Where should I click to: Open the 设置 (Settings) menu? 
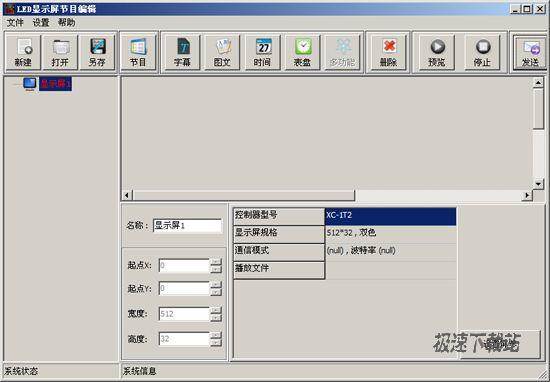[41, 23]
